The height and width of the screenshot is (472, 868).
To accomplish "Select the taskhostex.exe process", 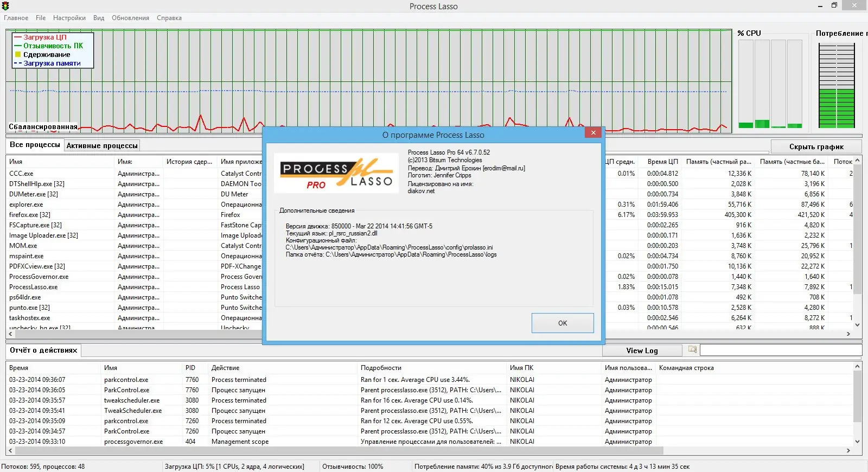I will coord(29,318).
